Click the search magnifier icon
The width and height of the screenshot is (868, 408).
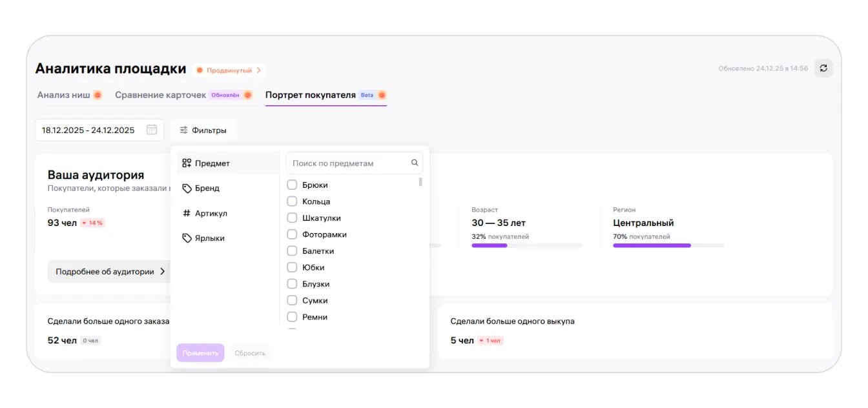click(x=415, y=163)
